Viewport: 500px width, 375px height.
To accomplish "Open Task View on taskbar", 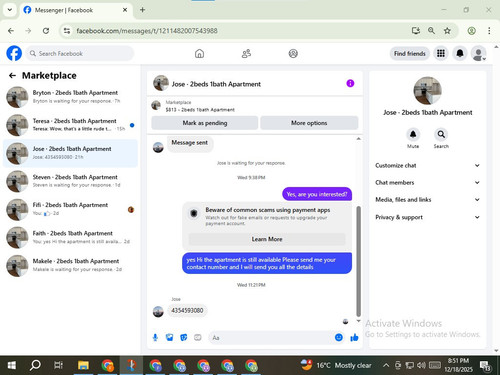I will [58, 365].
